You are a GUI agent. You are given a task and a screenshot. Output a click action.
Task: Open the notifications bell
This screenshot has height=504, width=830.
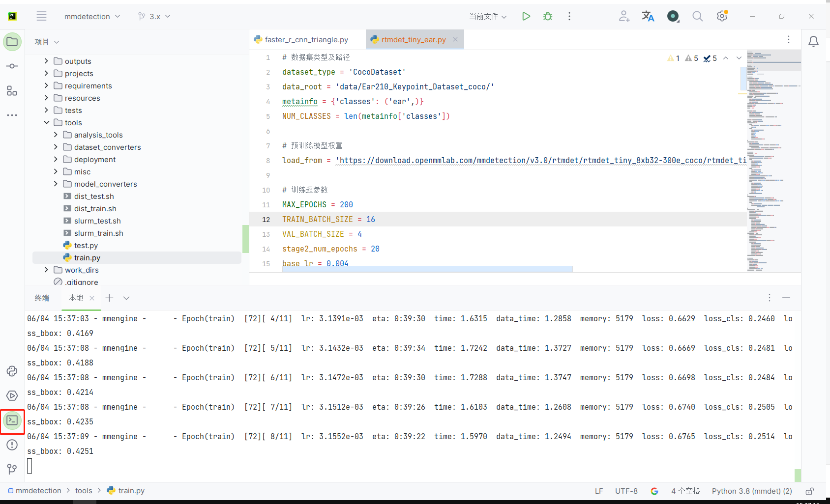[x=813, y=42]
